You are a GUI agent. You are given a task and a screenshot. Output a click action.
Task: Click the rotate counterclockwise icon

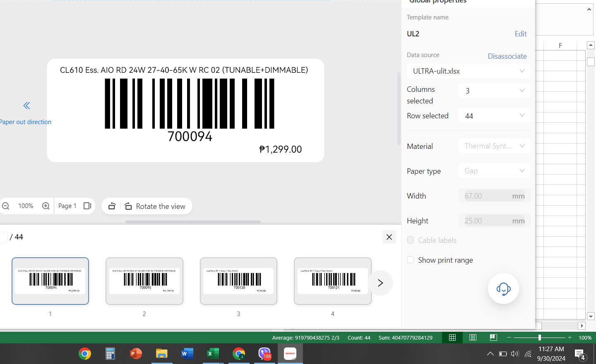coord(112,206)
